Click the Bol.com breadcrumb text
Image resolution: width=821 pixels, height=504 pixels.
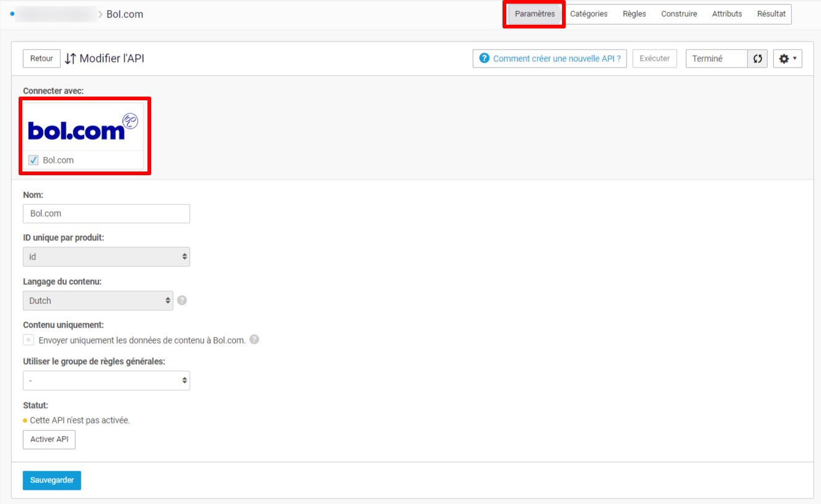[x=125, y=14]
